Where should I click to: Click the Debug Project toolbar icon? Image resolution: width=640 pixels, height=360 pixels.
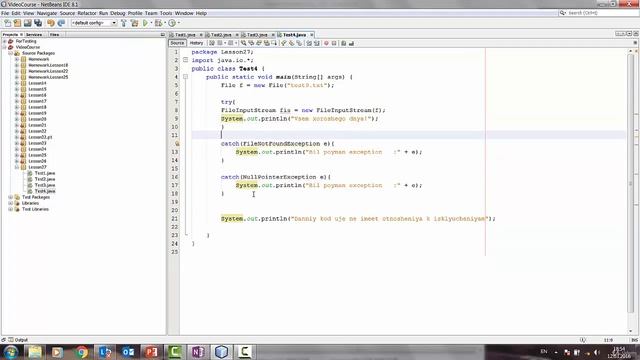point(158,23)
